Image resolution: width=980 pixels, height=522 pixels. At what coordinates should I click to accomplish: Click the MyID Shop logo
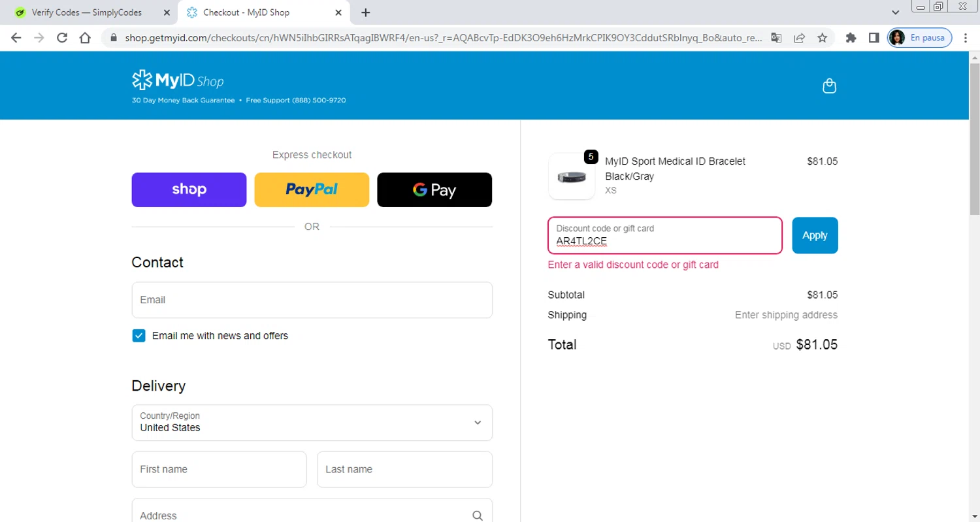tap(178, 80)
